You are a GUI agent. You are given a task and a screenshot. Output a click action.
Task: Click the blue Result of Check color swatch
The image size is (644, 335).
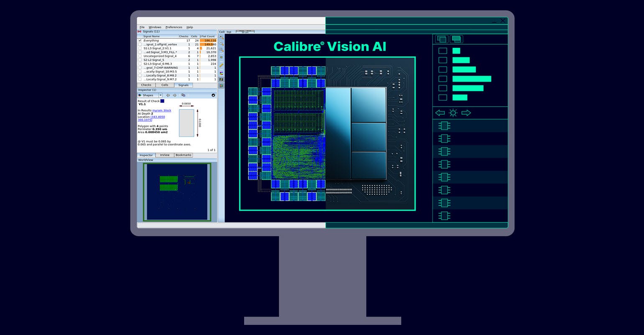[162, 101]
